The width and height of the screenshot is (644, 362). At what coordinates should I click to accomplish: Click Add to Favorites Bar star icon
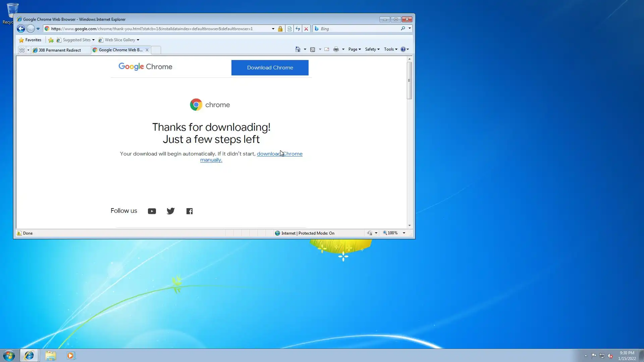pos(51,40)
